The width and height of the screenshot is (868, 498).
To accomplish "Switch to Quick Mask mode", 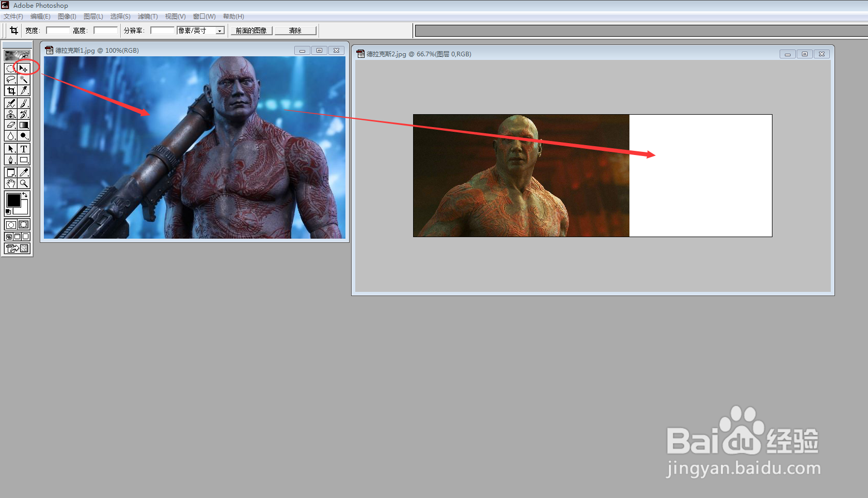I will (23, 225).
